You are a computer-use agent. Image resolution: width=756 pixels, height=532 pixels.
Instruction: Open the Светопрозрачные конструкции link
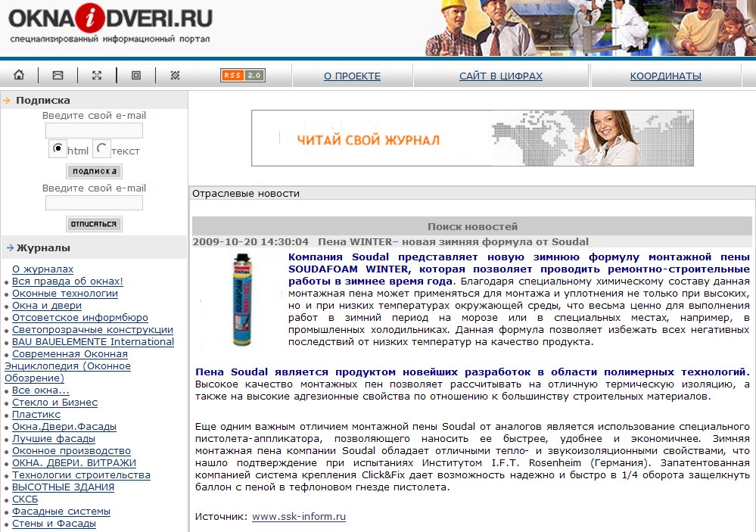click(92, 329)
